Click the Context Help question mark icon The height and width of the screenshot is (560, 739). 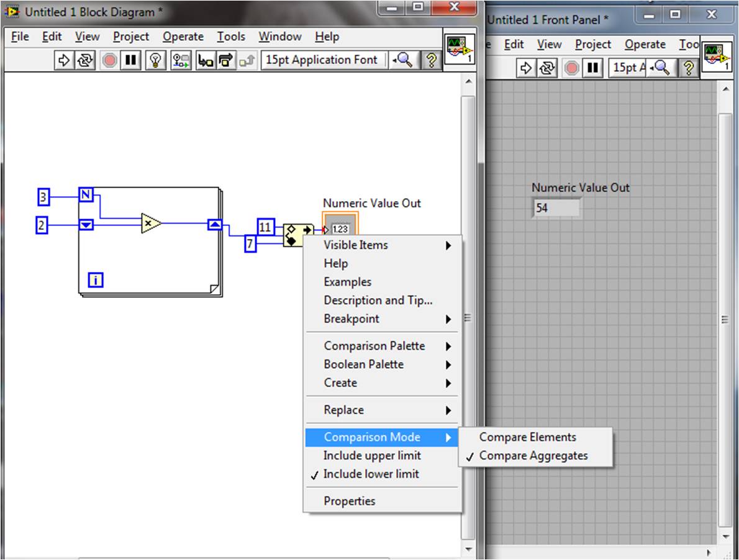pyautogui.click(x=430, y=60)
